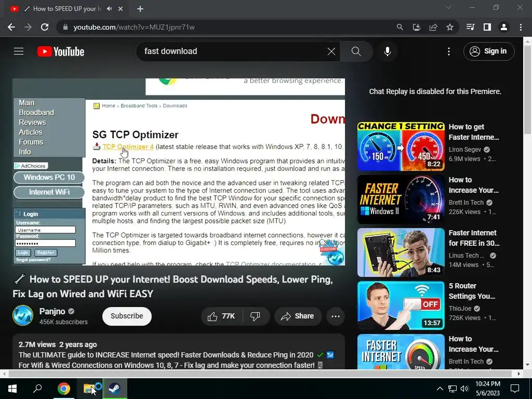
Task: Select the YouTube video tab
Action: [x=66, y=9]
